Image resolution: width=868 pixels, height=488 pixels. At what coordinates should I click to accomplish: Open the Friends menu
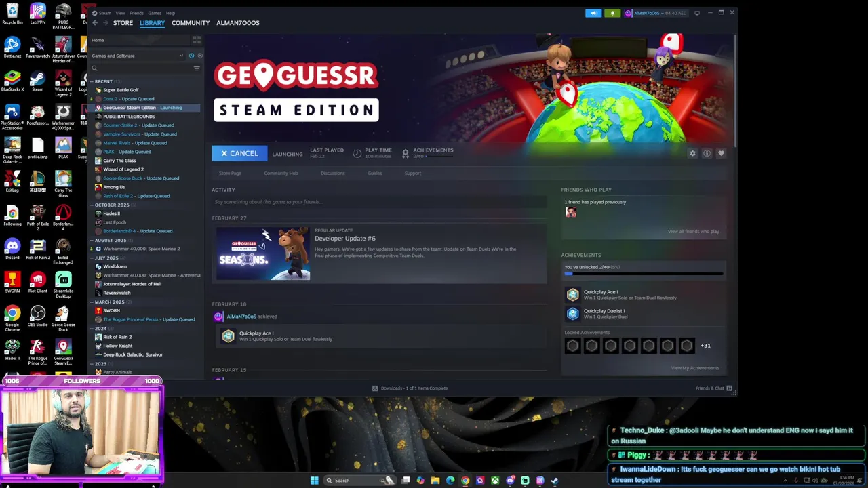(136, 13)
